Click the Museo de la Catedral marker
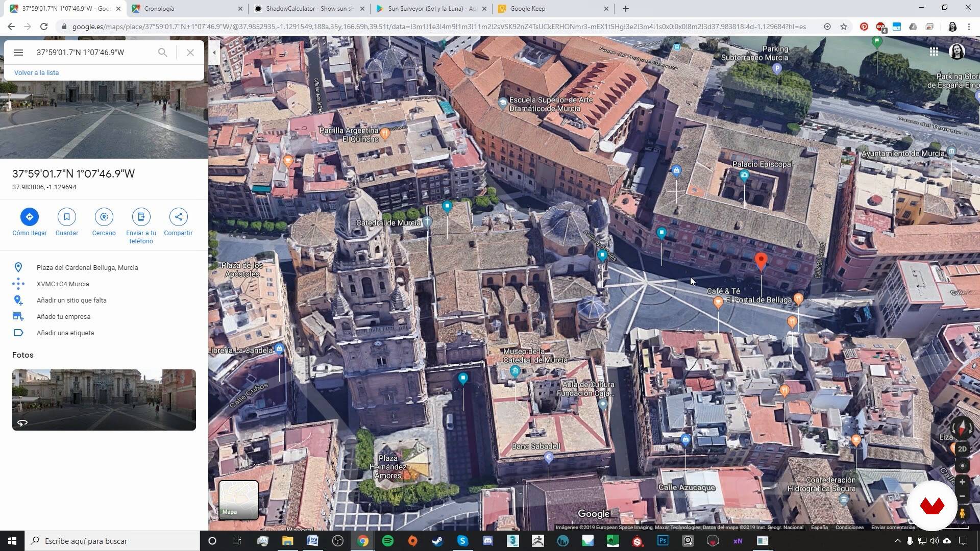This screenshot has height=551, width=980. pos(515,371)
